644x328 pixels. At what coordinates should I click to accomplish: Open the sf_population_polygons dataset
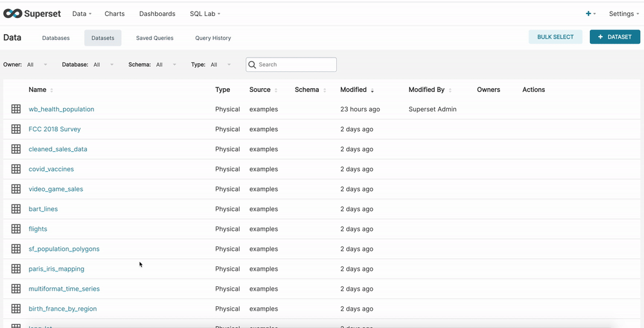[64, 249]
